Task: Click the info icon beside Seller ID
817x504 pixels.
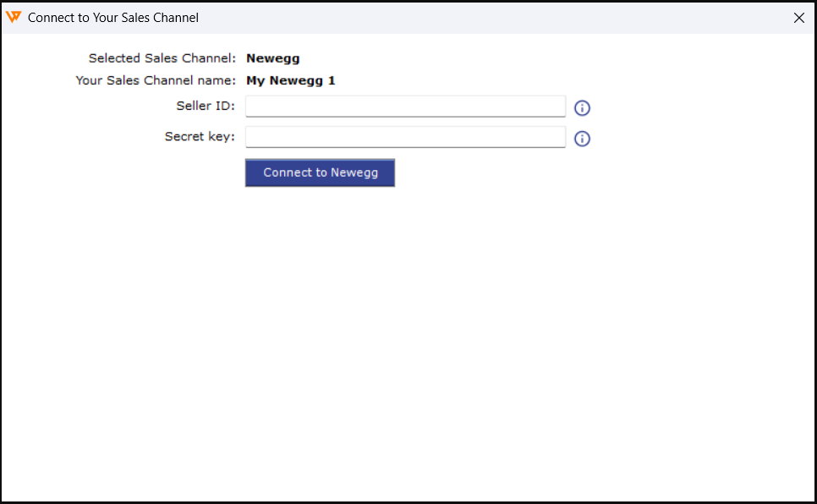Action: tap(582, 108)
